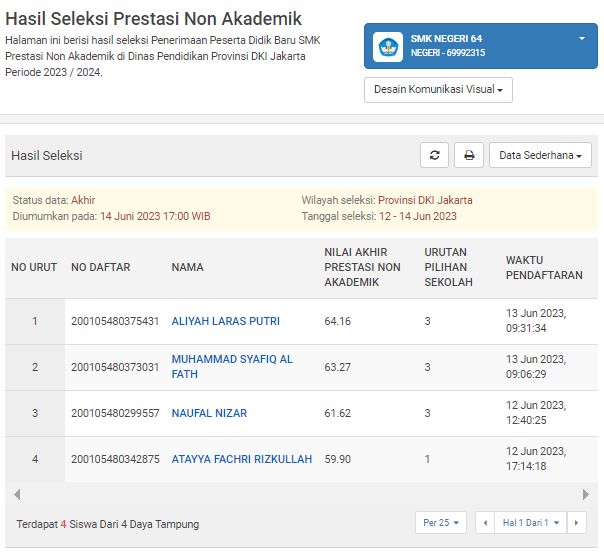Click the NO URUT column header
Screen dimensions: 604x552
[x=34, y=267]
